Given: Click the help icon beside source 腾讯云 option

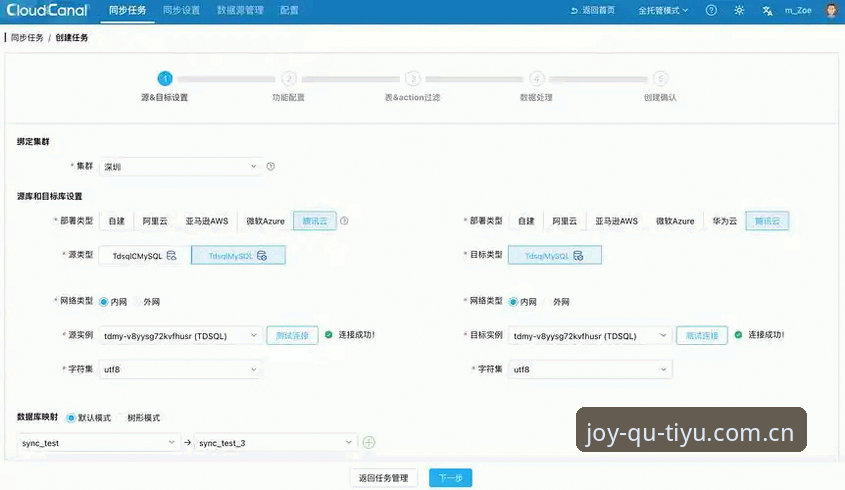Looking at the screenshot, I should (344, 221).
